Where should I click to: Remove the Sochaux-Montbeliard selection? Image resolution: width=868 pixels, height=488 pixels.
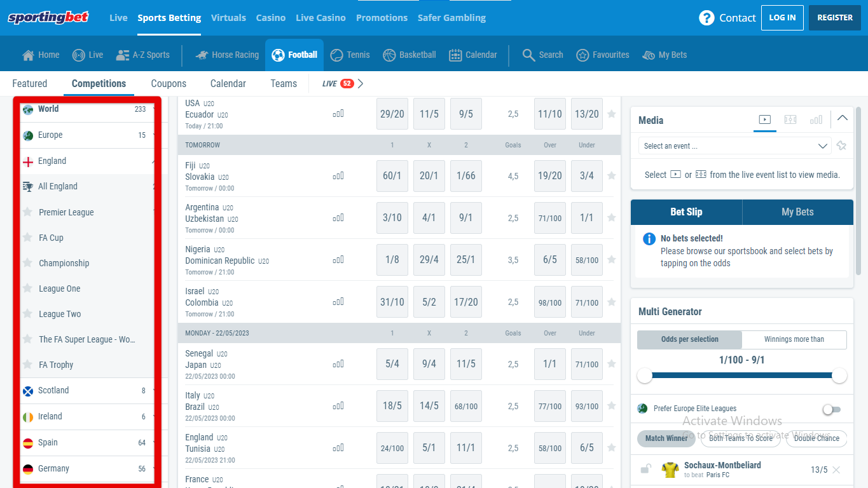click(836, 470)
